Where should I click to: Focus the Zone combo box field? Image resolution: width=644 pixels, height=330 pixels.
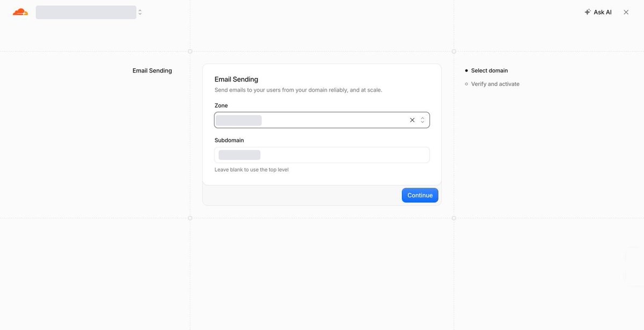(322, 120)
